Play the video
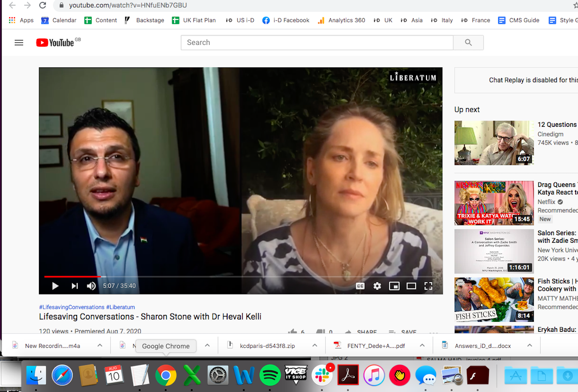 tap(55, 286)
